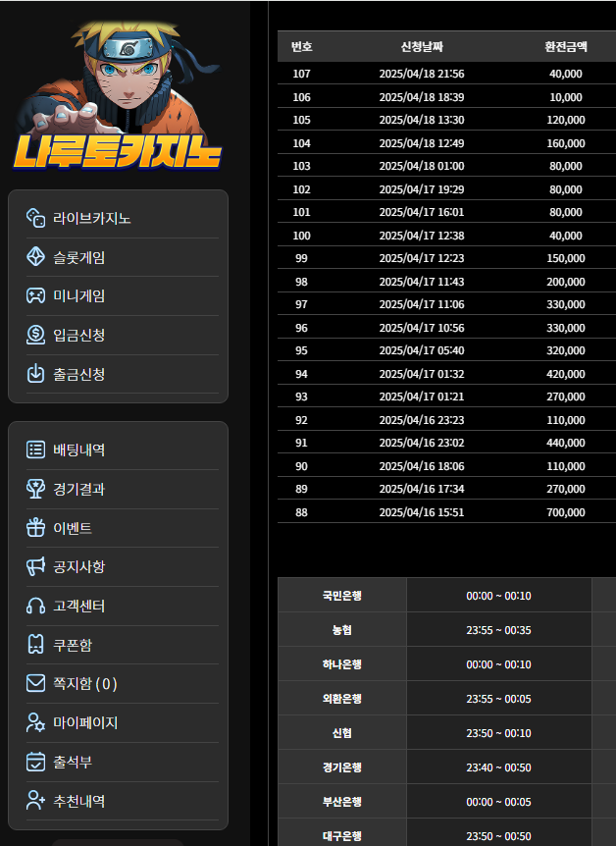This screenshot has width=616, height=846.
Task: Click the 환전금액 column header
Action: (566, 47)
